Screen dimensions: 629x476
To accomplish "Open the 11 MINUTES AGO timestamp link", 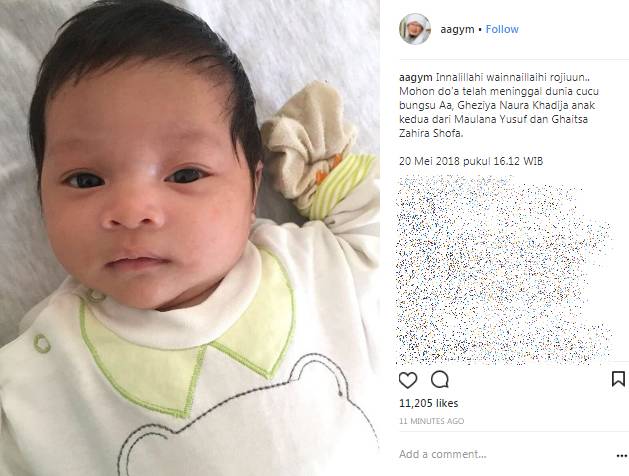I will (x=432, y=421).
